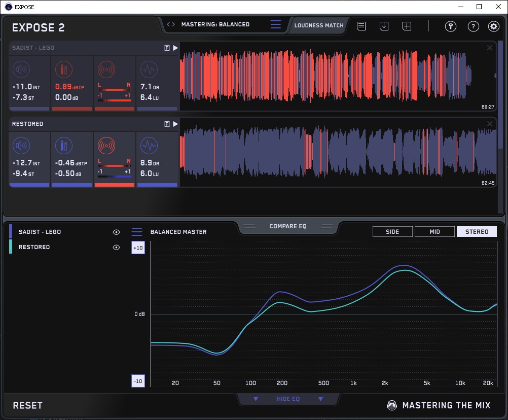Toggle visibility of RESTORED EQ curve
This screenshot has width=508, height=420.
116,247
